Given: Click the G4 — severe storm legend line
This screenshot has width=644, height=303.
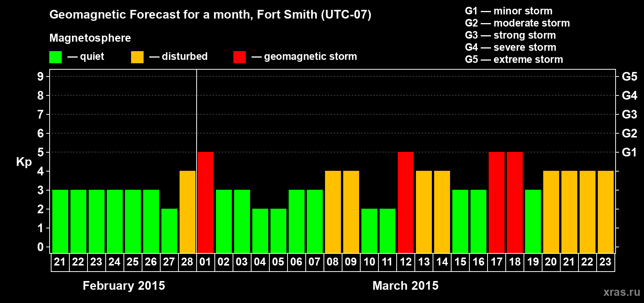Looking at the screenshot, I should 511,47.
